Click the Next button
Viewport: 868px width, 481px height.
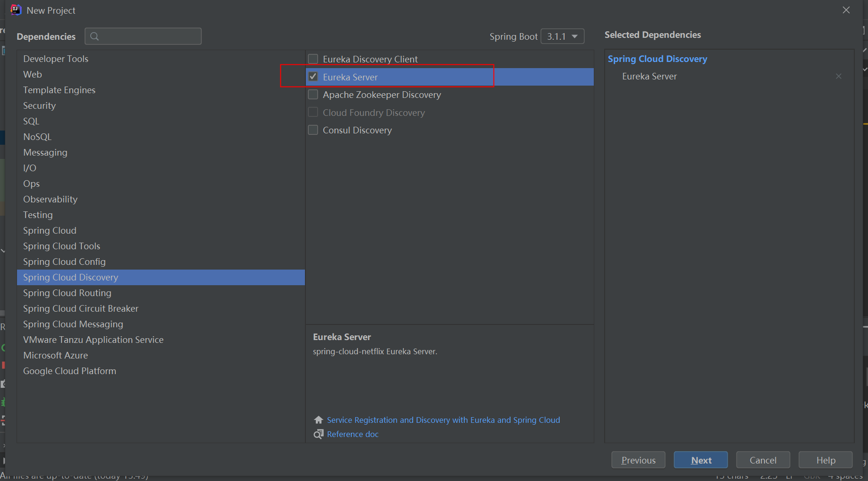point(701,460)
